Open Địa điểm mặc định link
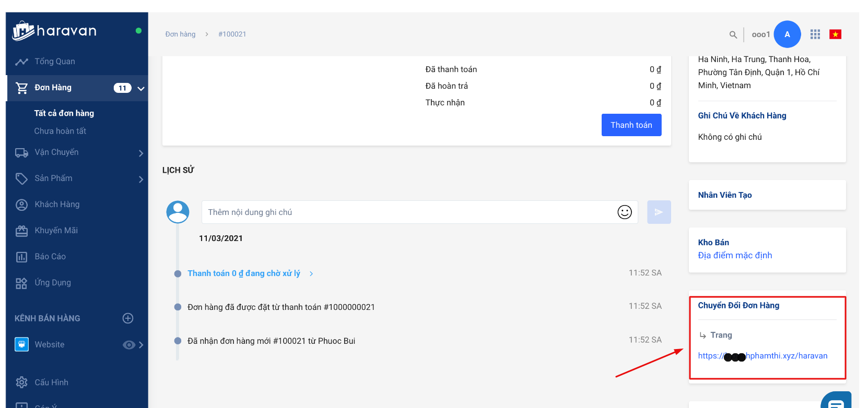The width and height of the screenshot is (868, 408). coord(734,255)
